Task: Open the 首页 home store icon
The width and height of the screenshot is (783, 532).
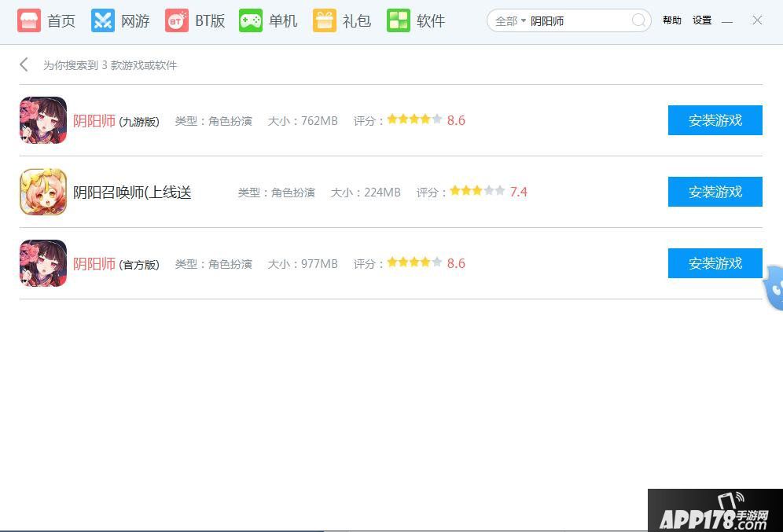Action: (x=29, y=21)
